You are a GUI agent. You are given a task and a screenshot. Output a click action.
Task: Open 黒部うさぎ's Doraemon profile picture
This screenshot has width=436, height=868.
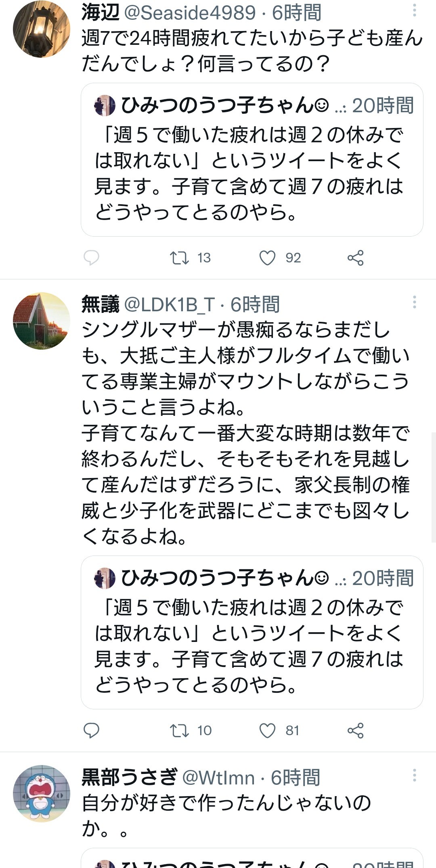[x=42, y=794]
